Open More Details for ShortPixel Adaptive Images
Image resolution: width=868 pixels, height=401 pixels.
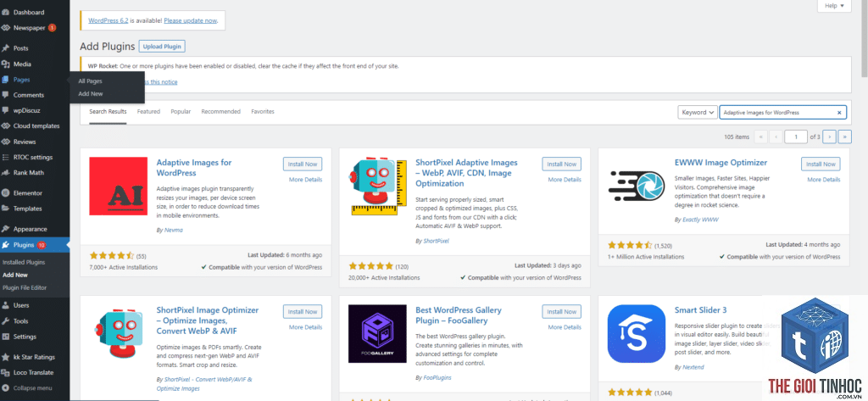pyautogui.click(x=565, y=180)
